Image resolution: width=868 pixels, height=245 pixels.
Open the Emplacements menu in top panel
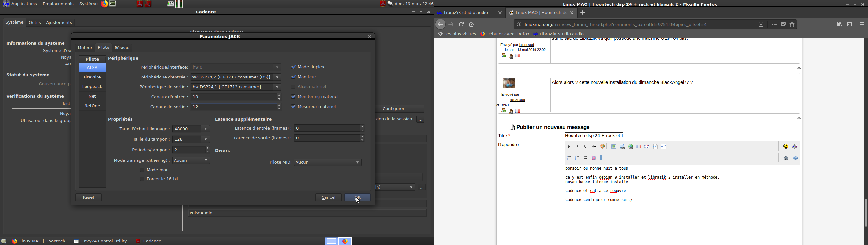tap(58, 4)
